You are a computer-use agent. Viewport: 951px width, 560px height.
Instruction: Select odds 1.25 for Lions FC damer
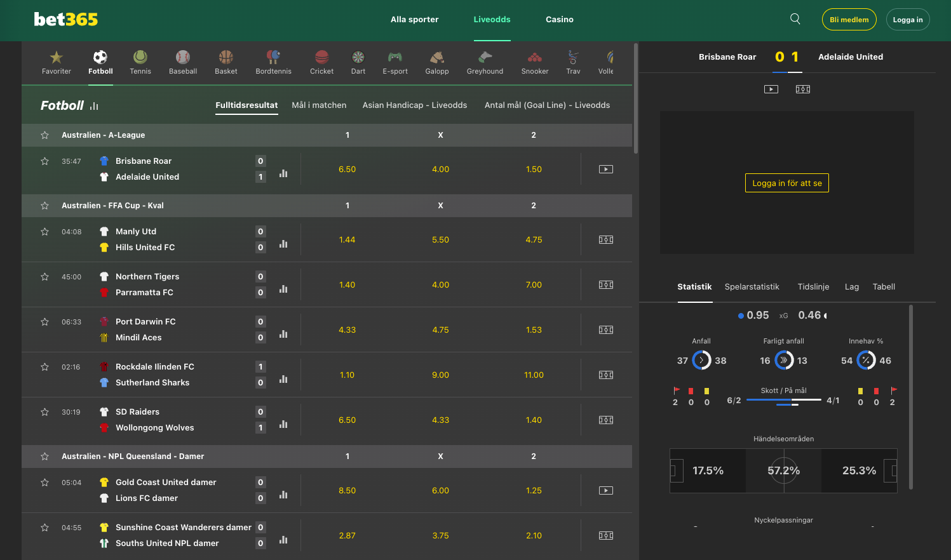coord(534,490)
